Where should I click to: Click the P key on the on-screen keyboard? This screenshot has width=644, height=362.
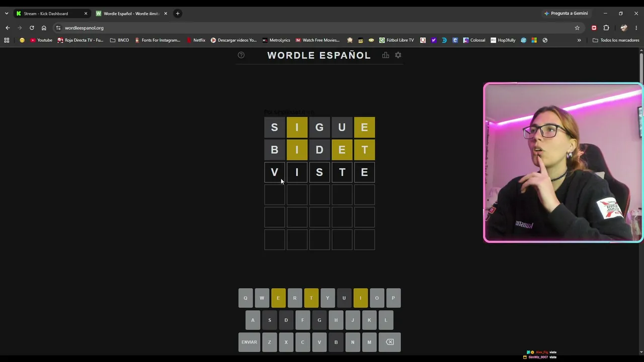[393, 298]
